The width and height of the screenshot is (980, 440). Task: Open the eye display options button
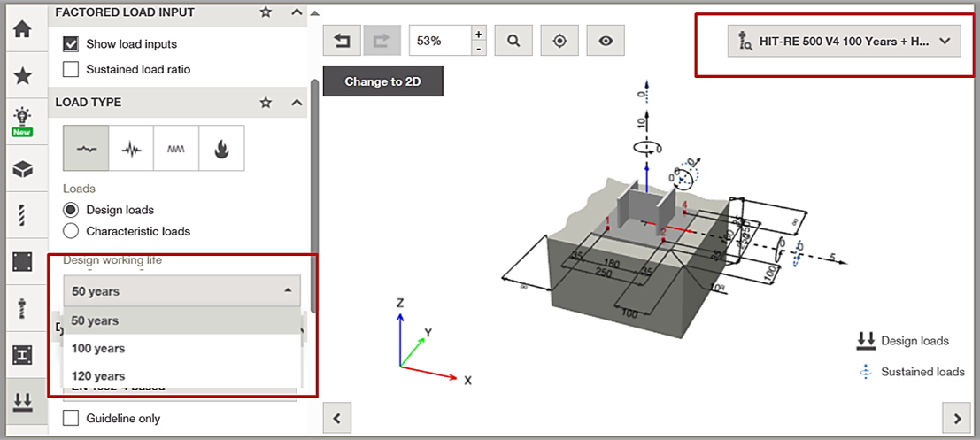point(605,42)
